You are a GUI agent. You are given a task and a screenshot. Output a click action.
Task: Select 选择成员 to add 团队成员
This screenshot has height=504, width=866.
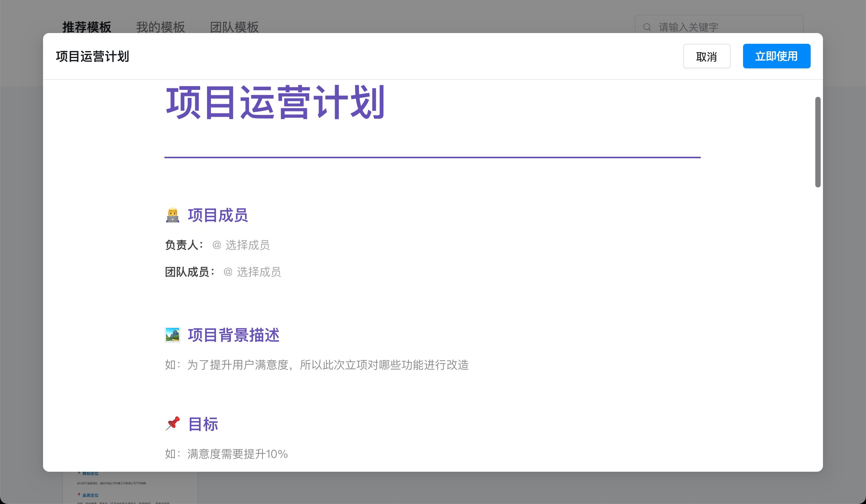point(258,272)
